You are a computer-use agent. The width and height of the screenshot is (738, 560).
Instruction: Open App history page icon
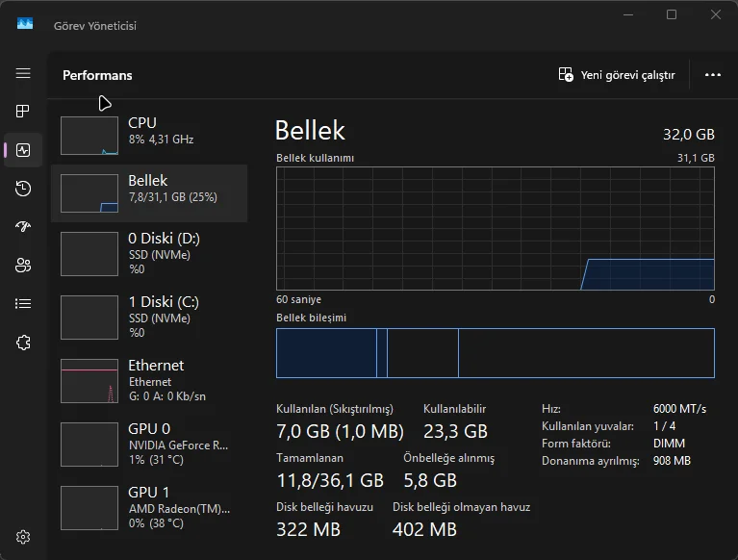tap(23, 189)
